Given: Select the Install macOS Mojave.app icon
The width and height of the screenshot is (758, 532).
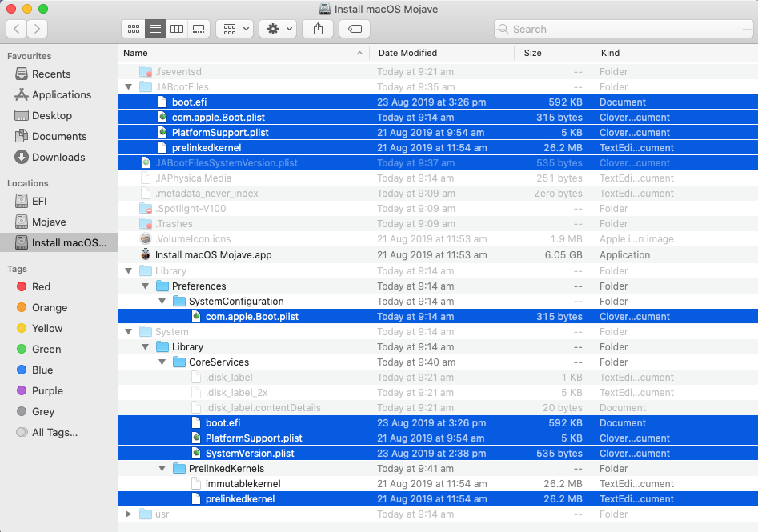Looking at the screenshot, I should tap(146, 254).
